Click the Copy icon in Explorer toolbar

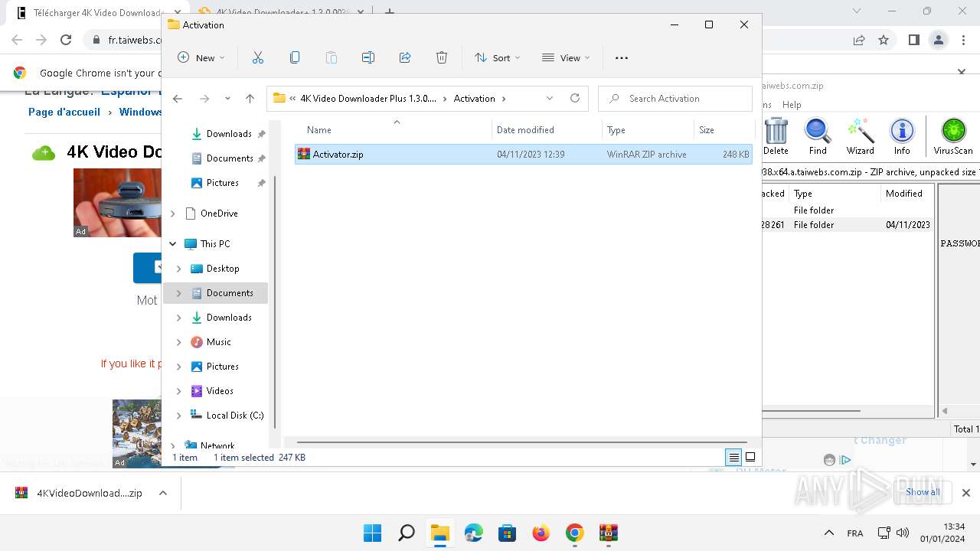point(295,57)
